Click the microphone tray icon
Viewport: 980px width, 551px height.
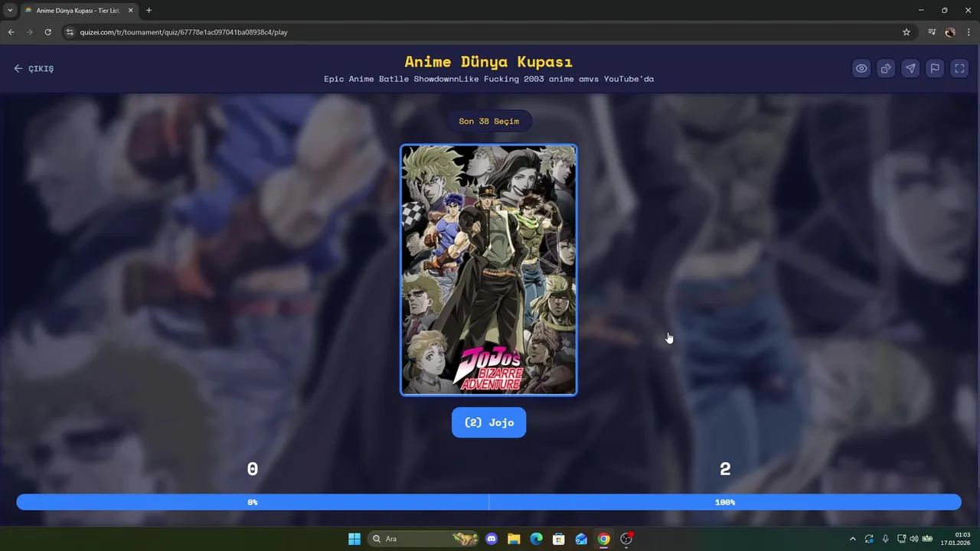coord(885,539)
